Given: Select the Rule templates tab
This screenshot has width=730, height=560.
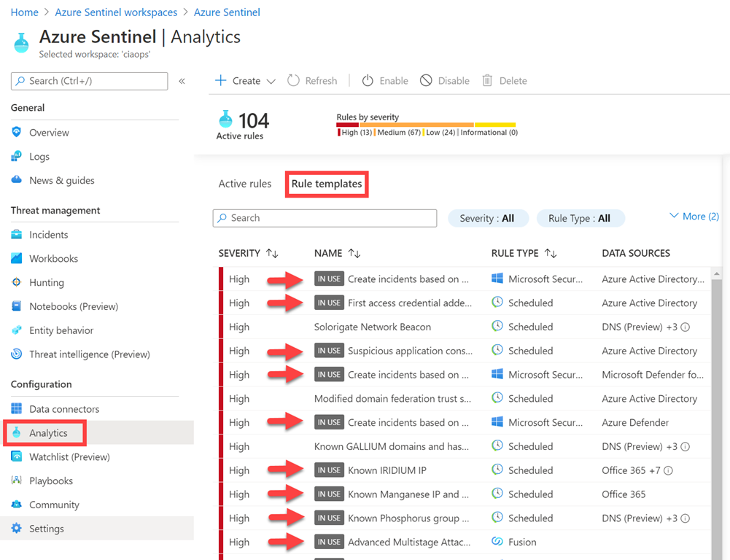Looking at the screenshot, I should coord(327,184).
